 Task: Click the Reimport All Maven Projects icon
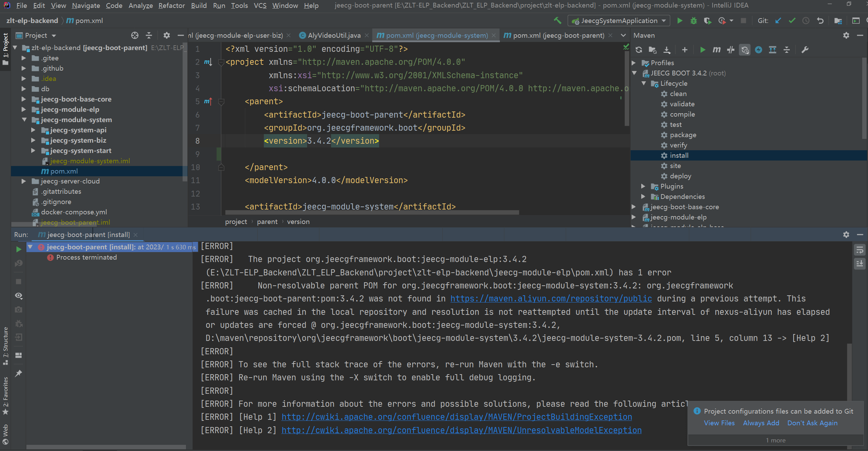638,50
